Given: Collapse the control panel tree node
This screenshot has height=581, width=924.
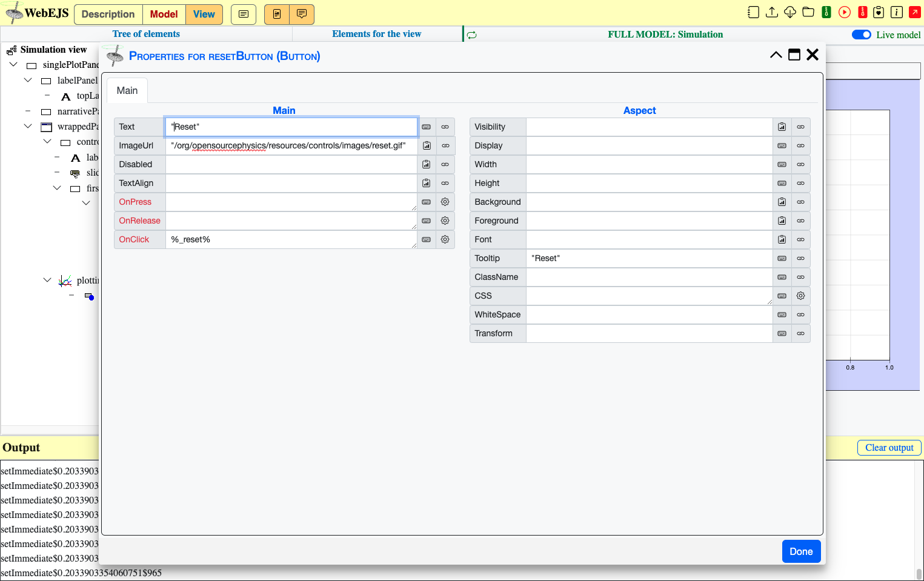Looking at the screenshot, I should (x=47, y=141).
